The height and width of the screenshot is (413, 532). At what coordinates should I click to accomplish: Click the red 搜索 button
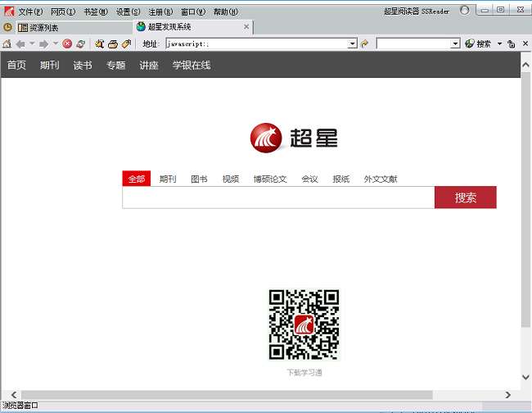pyautogui.click(x=466, y=197)
